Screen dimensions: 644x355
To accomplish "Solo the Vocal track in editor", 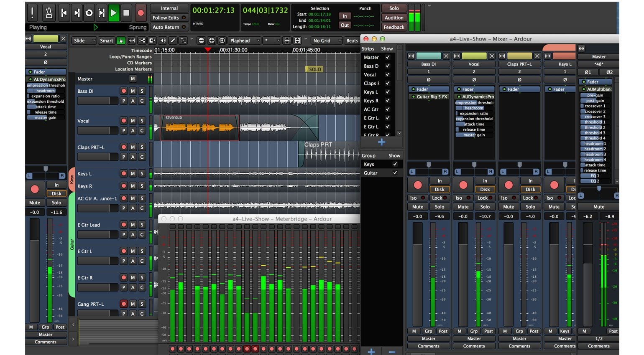I will (142, 121).
